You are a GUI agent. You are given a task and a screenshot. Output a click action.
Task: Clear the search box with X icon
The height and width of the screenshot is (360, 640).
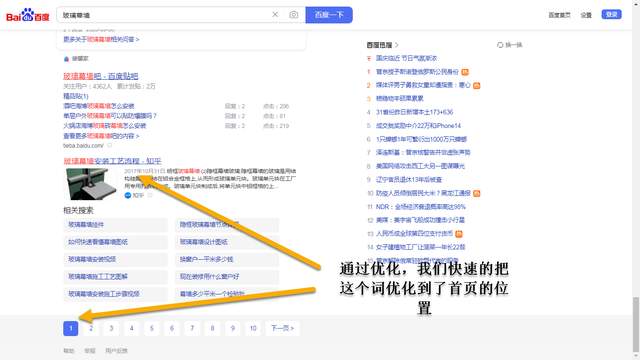[x=275, y=15]
